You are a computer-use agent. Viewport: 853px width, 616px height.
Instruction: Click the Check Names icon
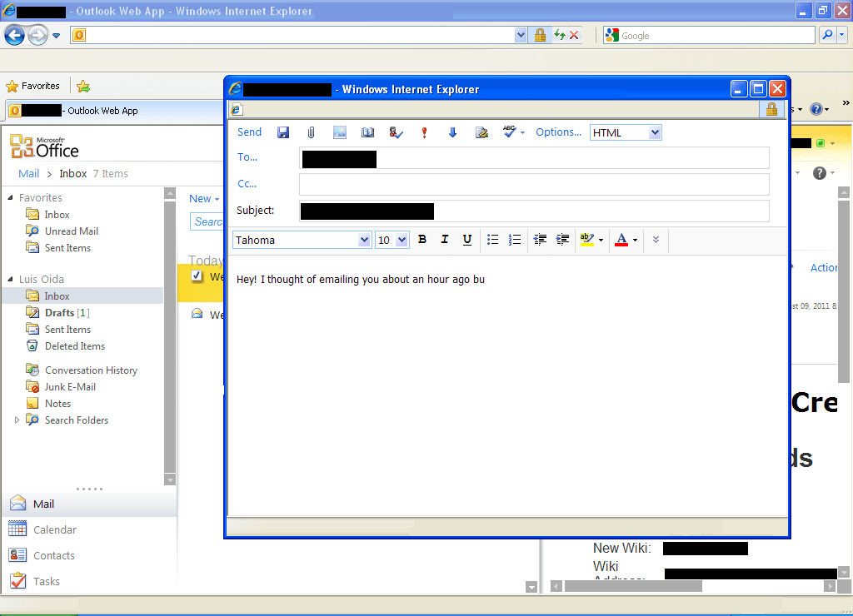[x=396, y=132]
